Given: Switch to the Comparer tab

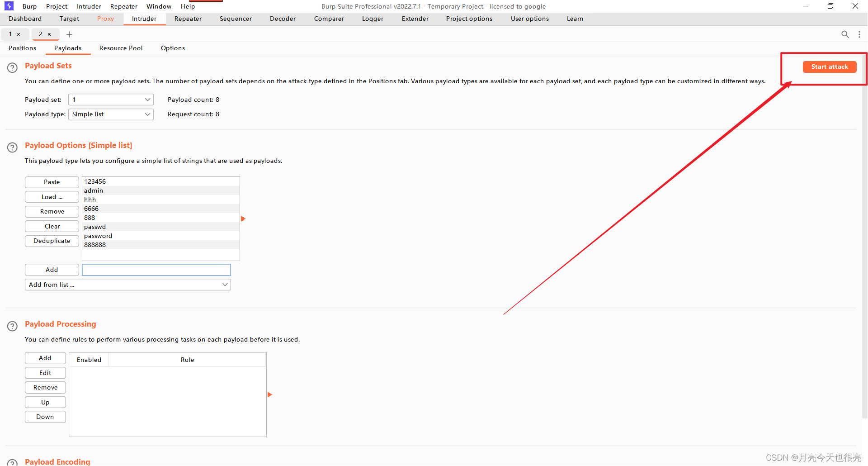Looking at the screenshot, I should 329,19.
